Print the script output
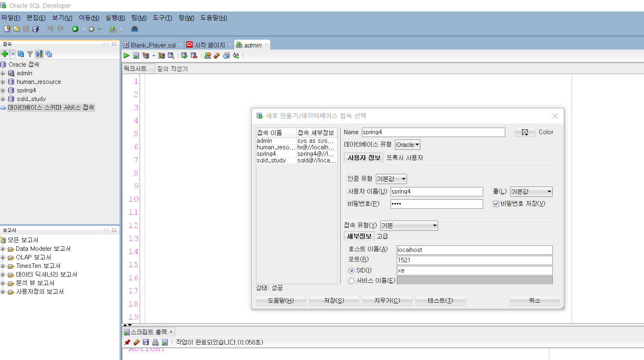This screenshot has height=360, width=644. (155, 342)
